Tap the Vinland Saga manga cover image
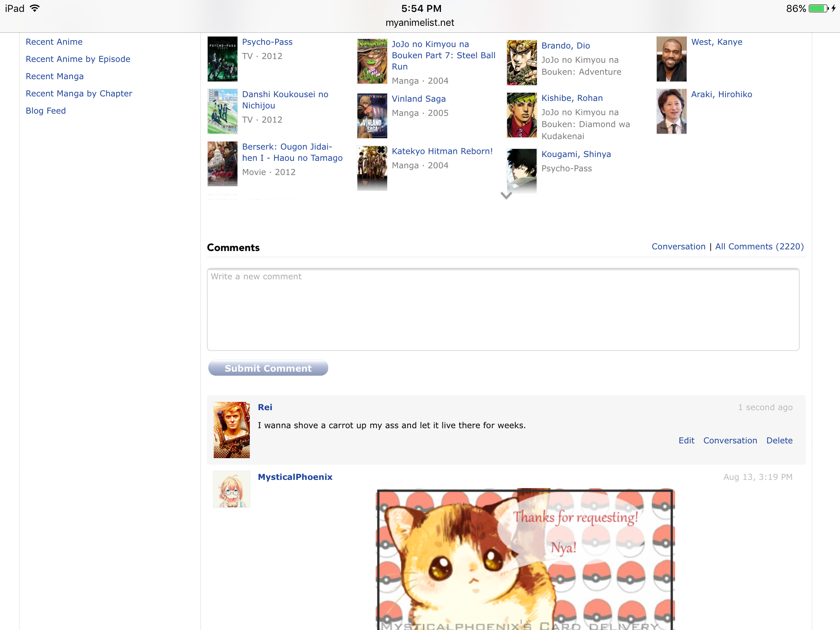This screenshot has width=840, height=630. 372,116
